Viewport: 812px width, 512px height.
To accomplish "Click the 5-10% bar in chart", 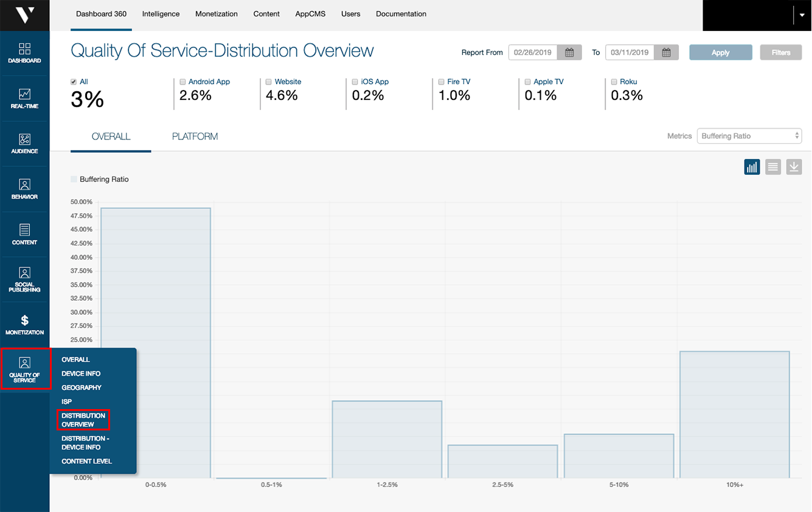I will pyautogui.click(x=619, y=456).
